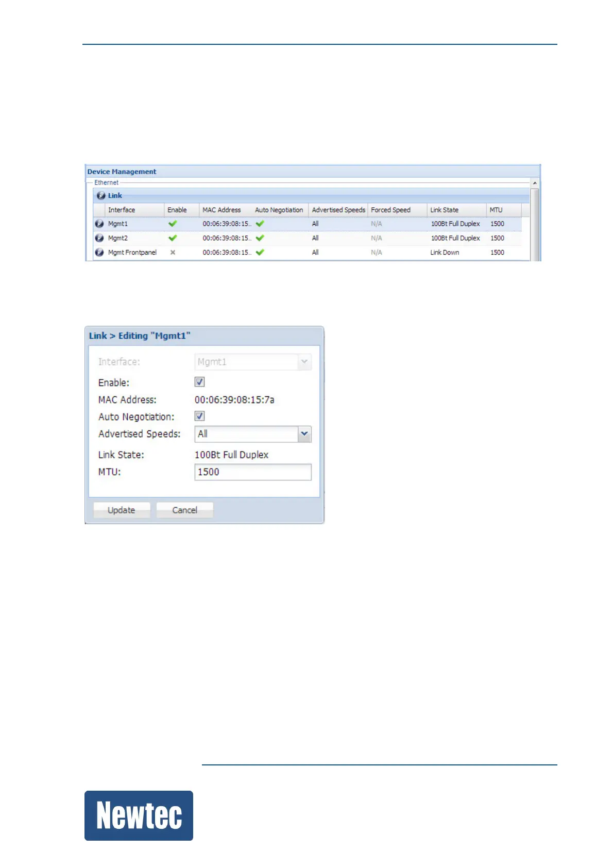The width and height of the screenshot is (613, 868).
Task: Click 100Bt Full Duplex in Mgmt1 row
Action: pyautogui.click(x=455, y=224)
